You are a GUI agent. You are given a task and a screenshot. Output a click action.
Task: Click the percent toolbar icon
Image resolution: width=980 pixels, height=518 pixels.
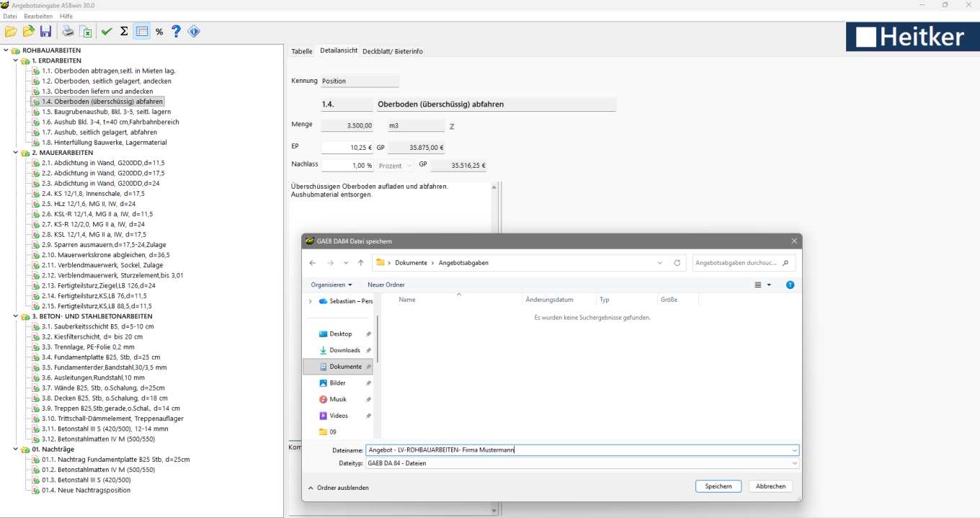click(x=159, y=31)
